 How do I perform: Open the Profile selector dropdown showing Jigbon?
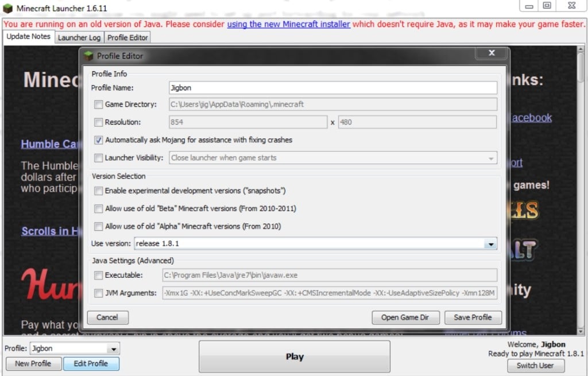[75, 348]
